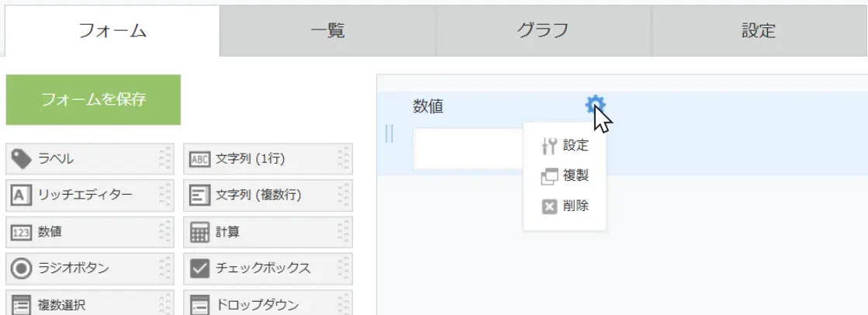Select the フォーム tab
The image size is (868, 315).
(x=112, y=31)
